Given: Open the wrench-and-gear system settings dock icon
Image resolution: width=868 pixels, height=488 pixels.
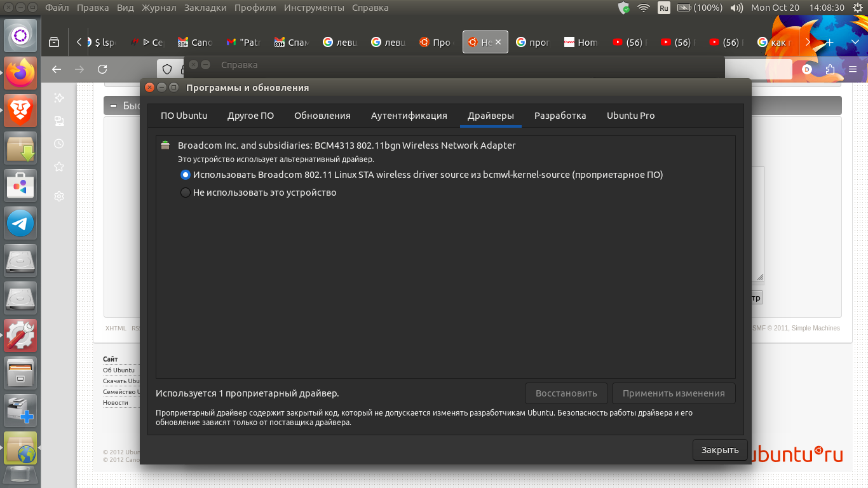Looking at the screenshot, I should (21, 335).
